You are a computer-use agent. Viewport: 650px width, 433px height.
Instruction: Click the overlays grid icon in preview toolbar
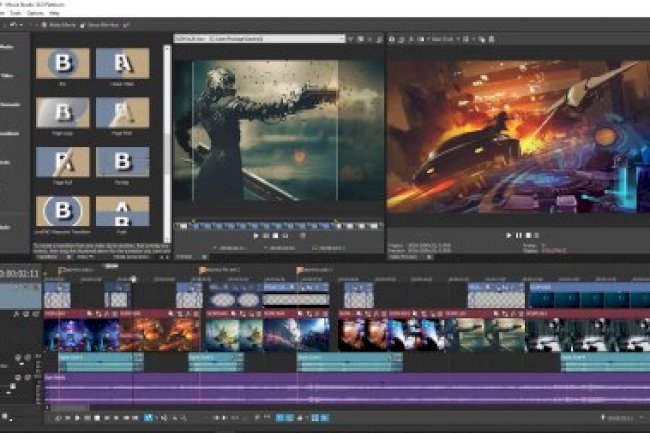tap(466, 39)
